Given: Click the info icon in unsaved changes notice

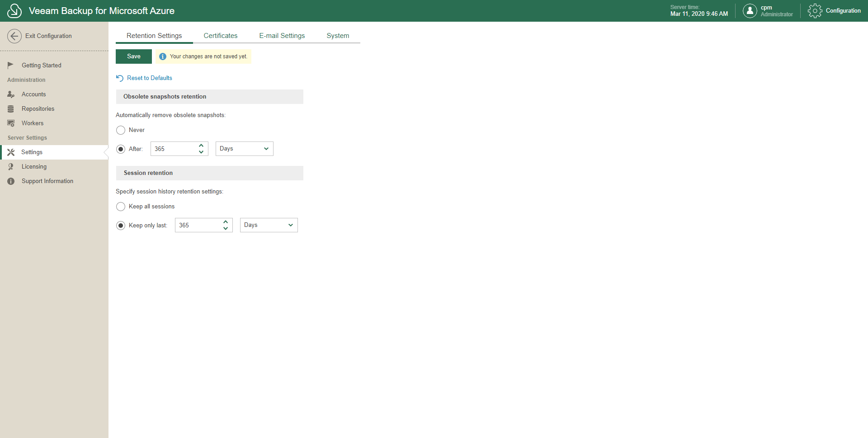Looking at the screenshot, I should (163, 57).
